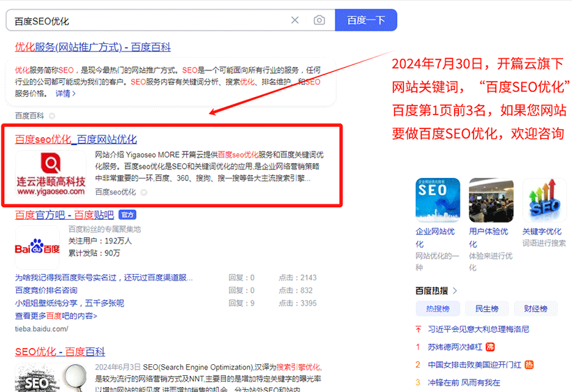Open 百度官方吧 - 百度贴吧 result
Viewport: 572px width, 392px height.
[x=64, y=215]
